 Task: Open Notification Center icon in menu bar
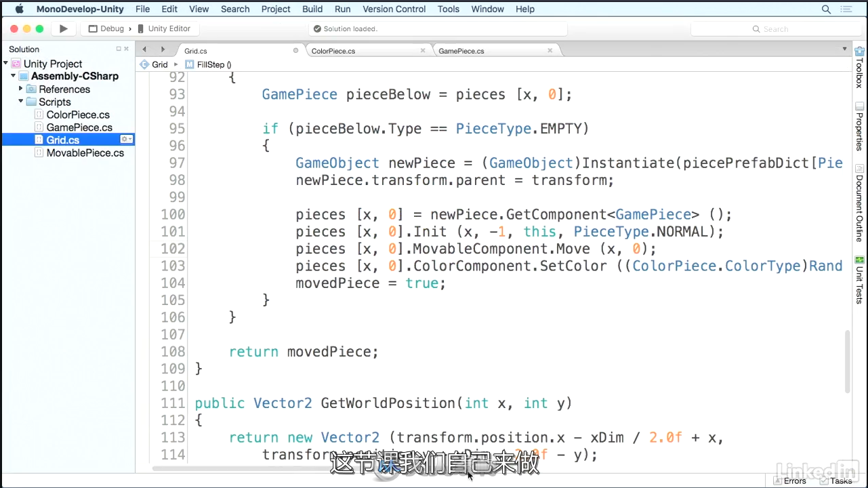pyautogui.click(x=846, y=9)
